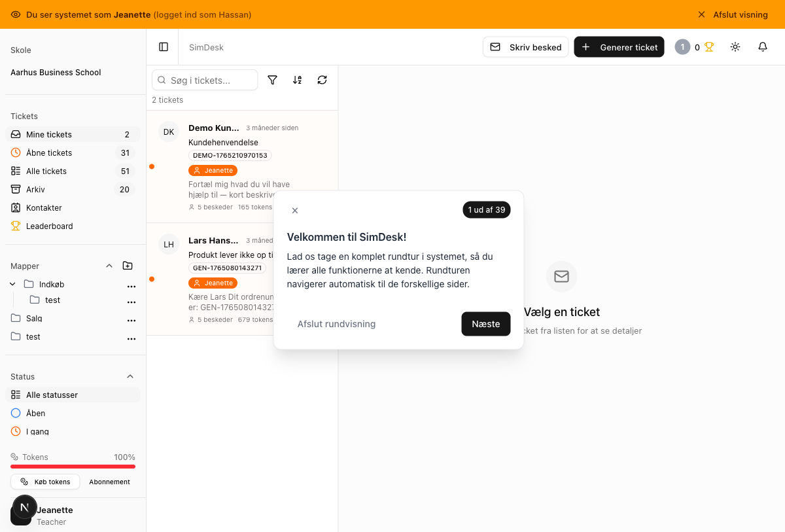Click Skriv besked button
785x532 pixels.
pos(526,47)
